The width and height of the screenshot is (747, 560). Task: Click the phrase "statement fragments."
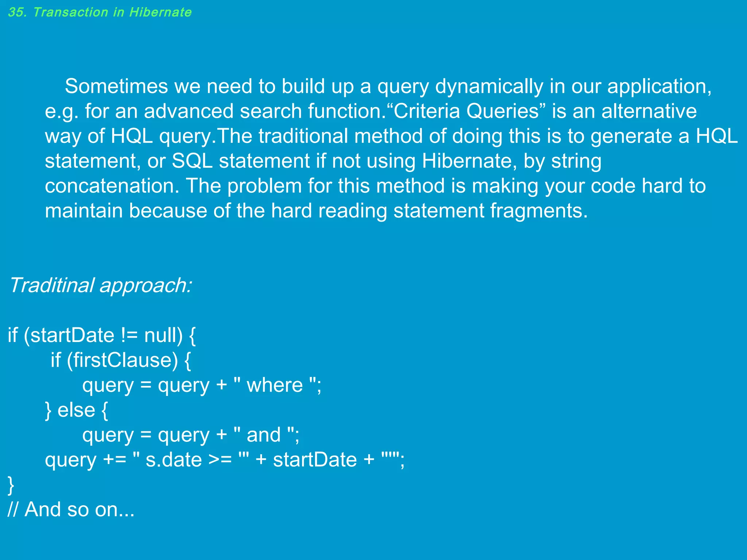(x=491, y=211)
